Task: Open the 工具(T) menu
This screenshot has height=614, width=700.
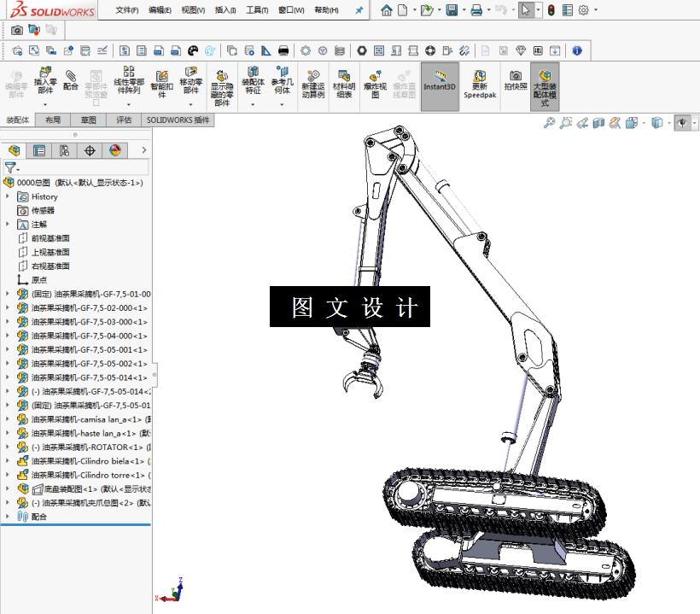Action: pos(257,10)
